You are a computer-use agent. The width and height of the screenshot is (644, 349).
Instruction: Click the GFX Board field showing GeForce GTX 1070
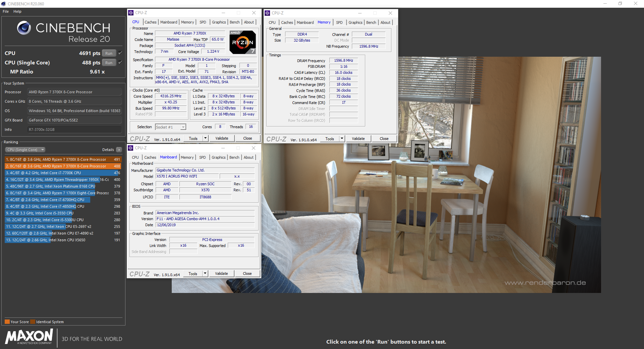(74, 120)
